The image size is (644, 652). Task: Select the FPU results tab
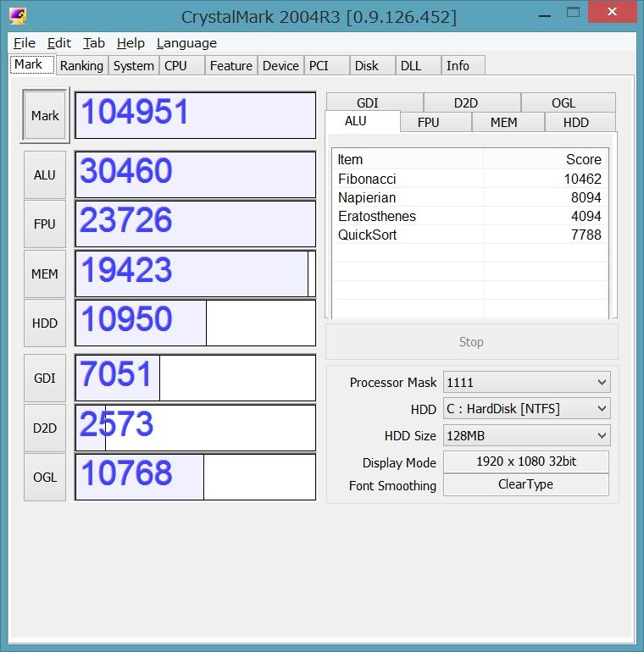[x=436, y=122]
